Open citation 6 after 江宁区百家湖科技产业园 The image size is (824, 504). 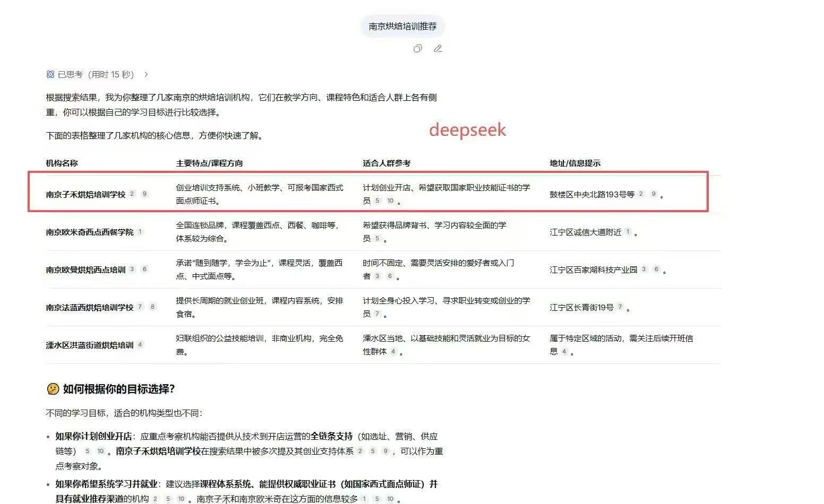pyautogui.click(x=656, y=270)
